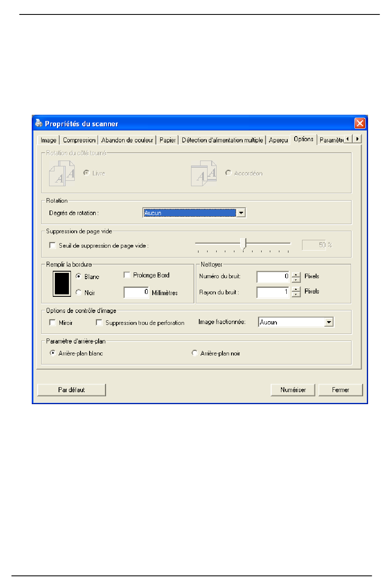Open the Papier tab
This screenshot has height=587, width=392.
[168, 140]
